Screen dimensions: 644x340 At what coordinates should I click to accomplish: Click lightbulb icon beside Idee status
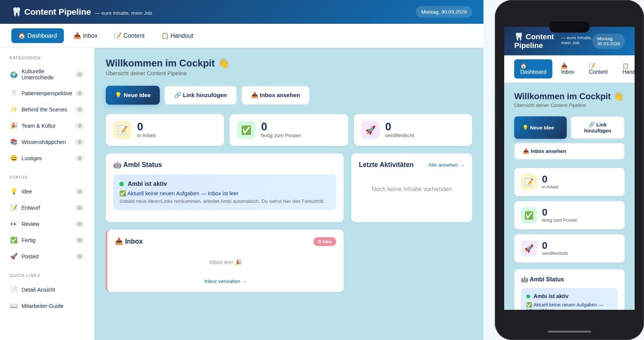tap(14, 192)
